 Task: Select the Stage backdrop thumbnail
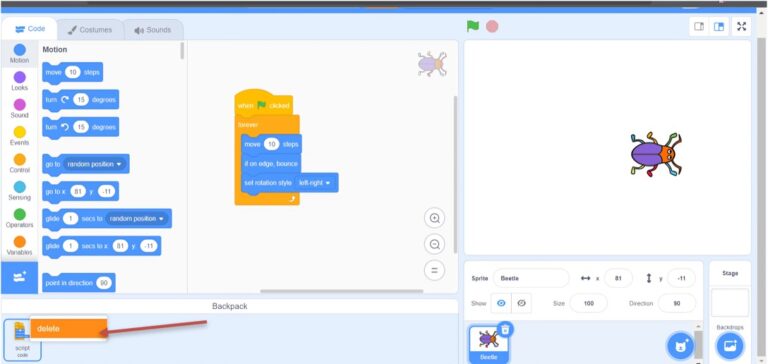(x=730, y=302)
